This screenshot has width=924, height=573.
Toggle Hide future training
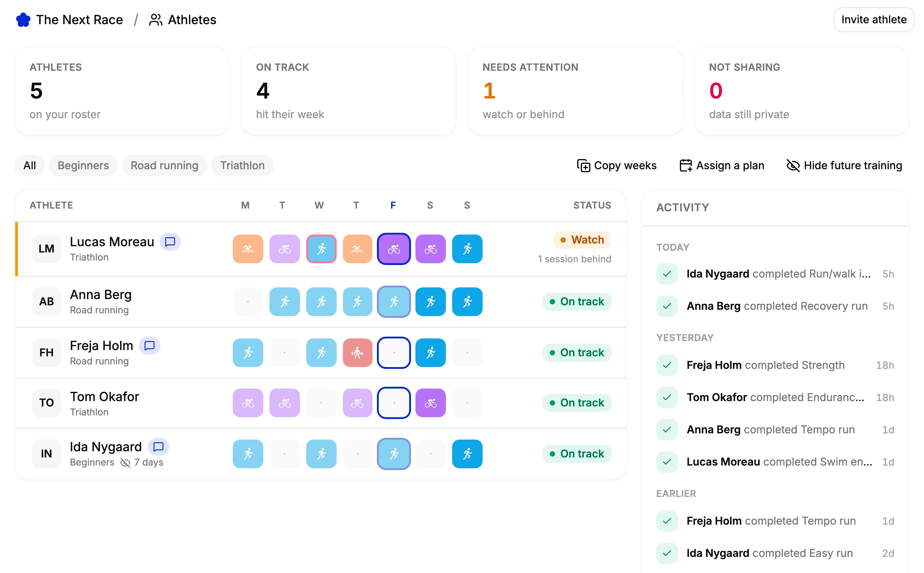click(x=844, y=166)
